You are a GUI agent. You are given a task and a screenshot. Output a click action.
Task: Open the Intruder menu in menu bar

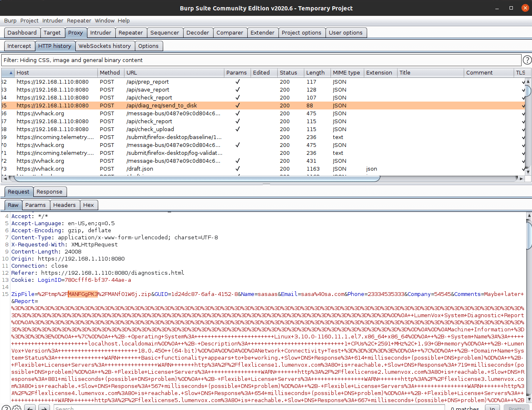[x=53, y=20]
